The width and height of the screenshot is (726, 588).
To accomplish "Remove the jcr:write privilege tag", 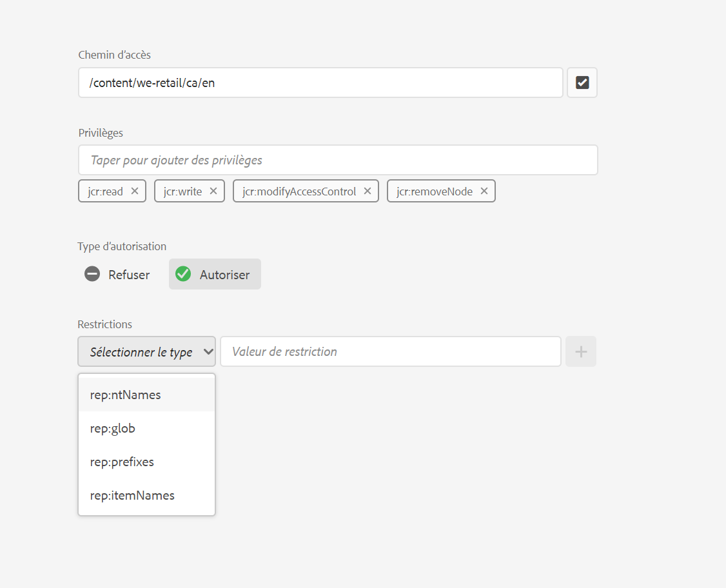I will [213, 191].
